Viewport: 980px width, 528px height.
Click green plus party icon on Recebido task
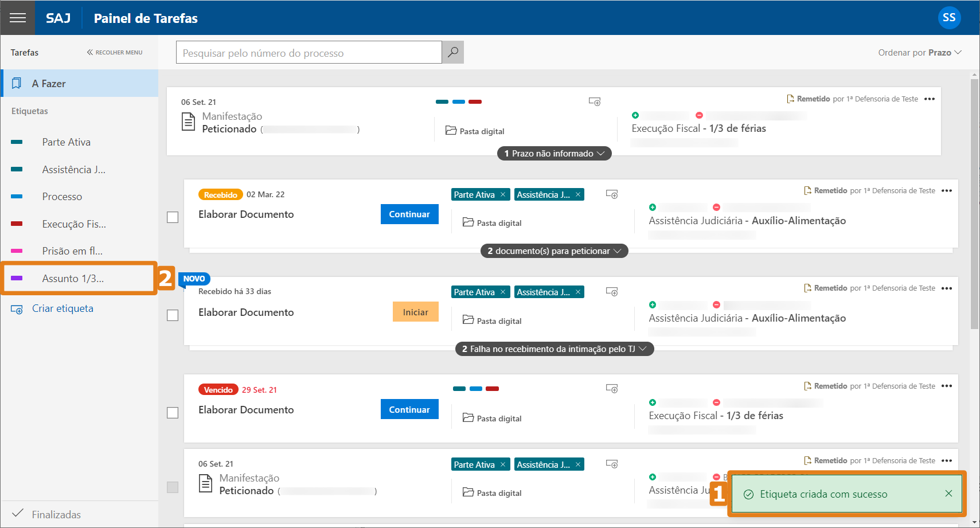(x=653, y=208)
